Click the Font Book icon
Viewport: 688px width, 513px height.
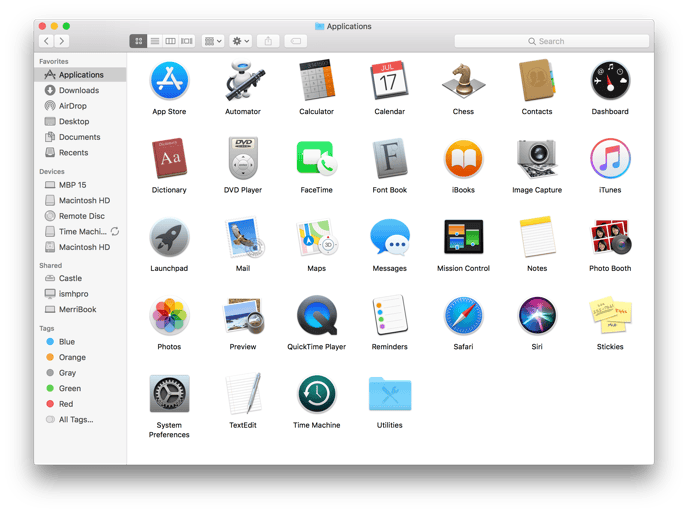(x=390, y=158)
